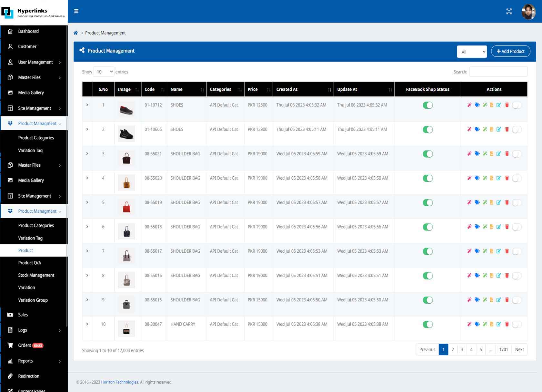Select Variation Group in sidebar

point(33,300)
